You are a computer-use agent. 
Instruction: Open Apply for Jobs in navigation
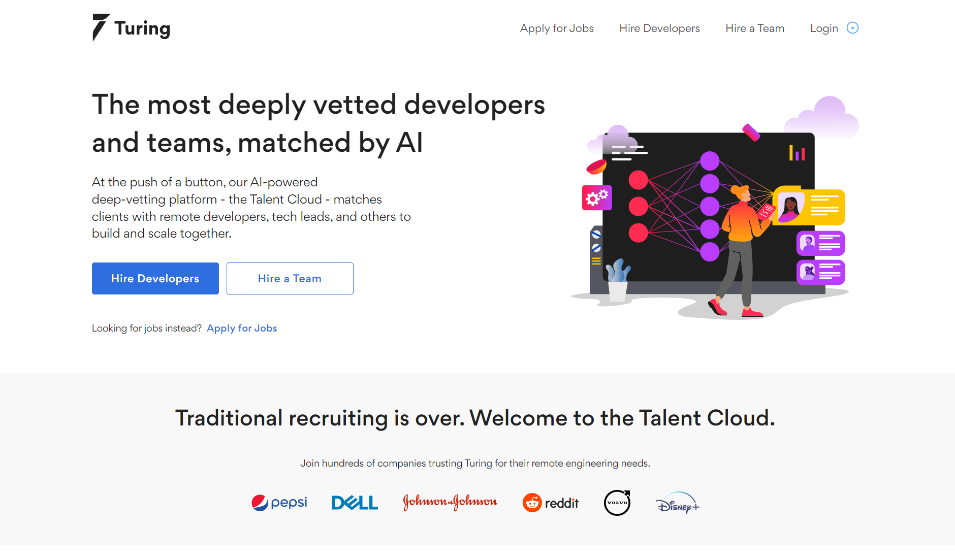557,28
